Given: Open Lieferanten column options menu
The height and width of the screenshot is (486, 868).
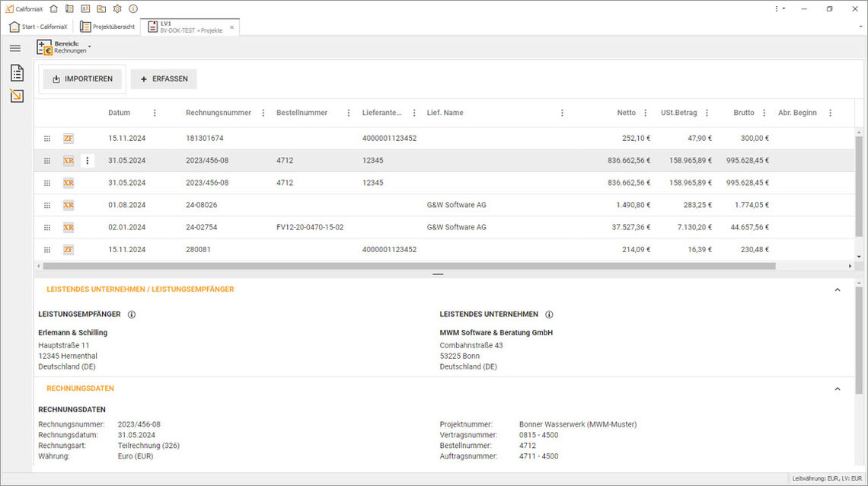Looking at the screenshot, I should click(414, 113).
